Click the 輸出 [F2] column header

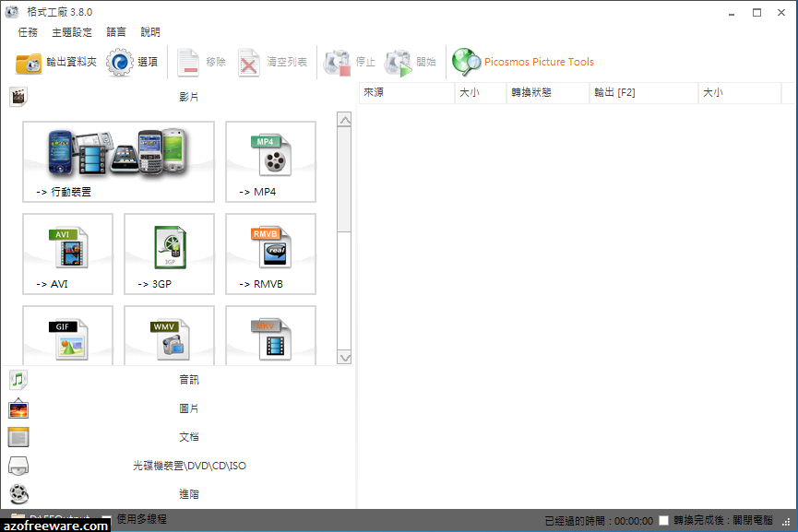click(x=644, y=92)
